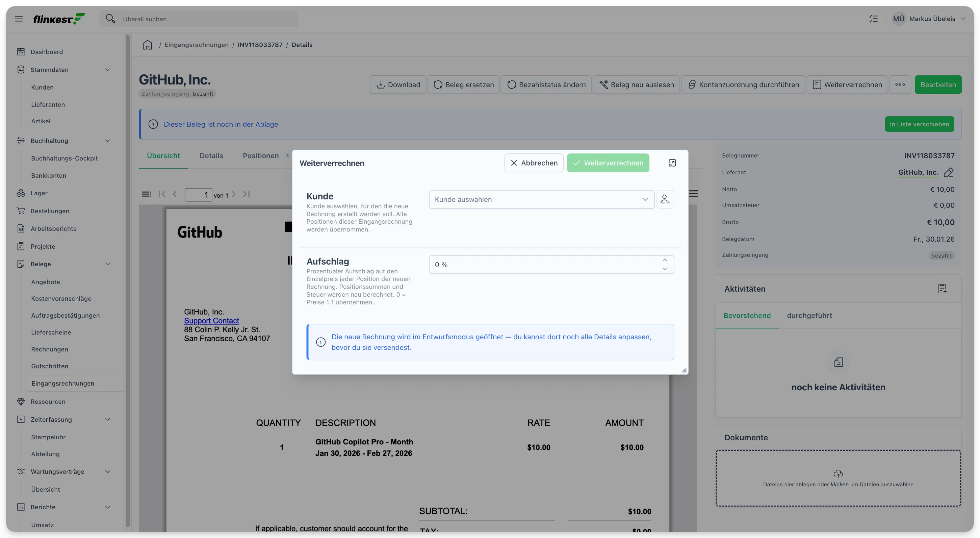Open the task checklist icon in header
Viewport: 980px width, 538px height.
click(874, 19)
